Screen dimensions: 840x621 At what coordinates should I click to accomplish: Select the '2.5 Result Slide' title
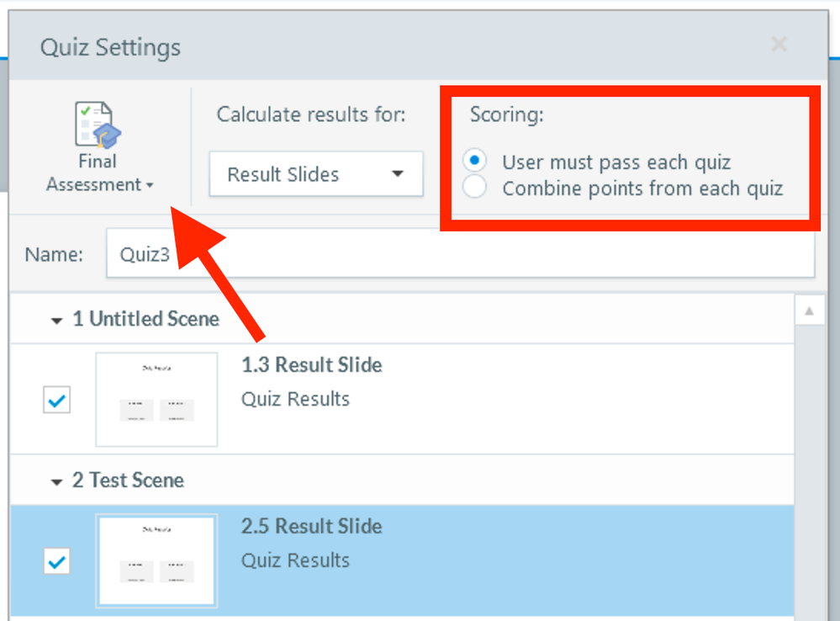point(311,527)
